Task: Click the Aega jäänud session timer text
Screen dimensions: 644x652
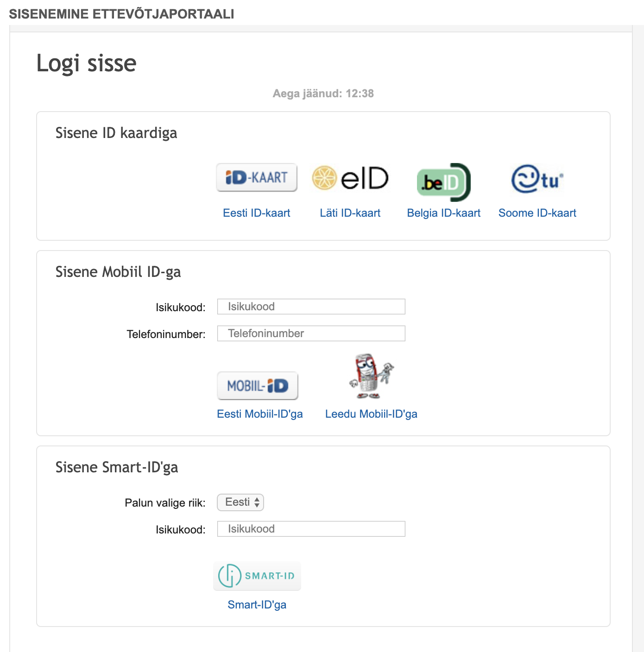Action: click(323, 94)
